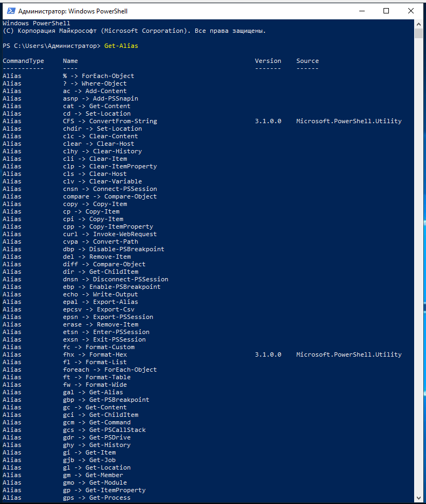Minimize the PowerShell window
The image size is (426, 504).
point(362,11)
